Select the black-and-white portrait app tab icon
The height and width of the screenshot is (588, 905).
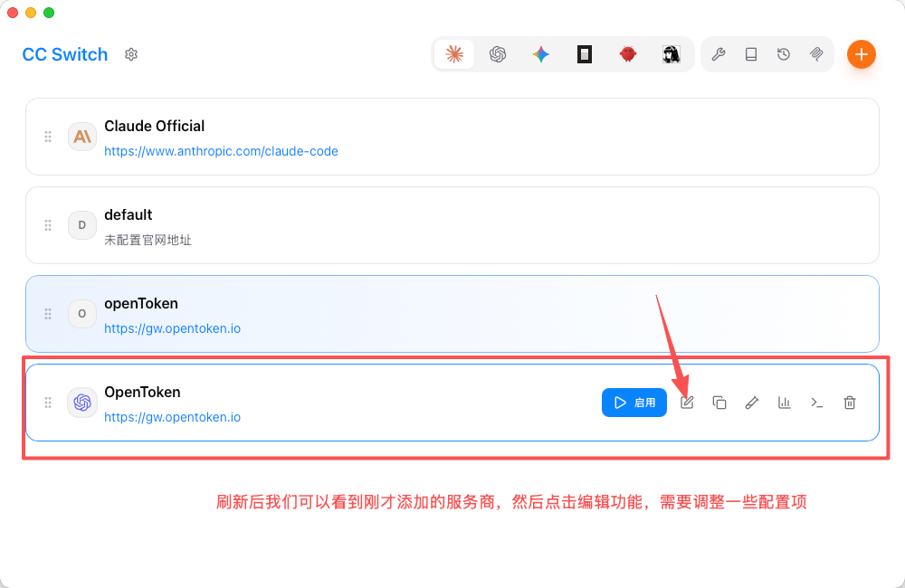tap(672, 54)
